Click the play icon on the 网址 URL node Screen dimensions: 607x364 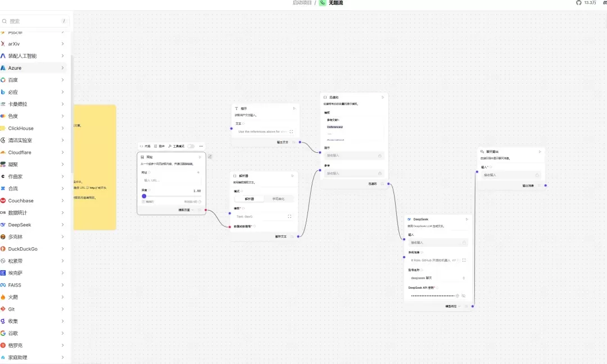200,157
